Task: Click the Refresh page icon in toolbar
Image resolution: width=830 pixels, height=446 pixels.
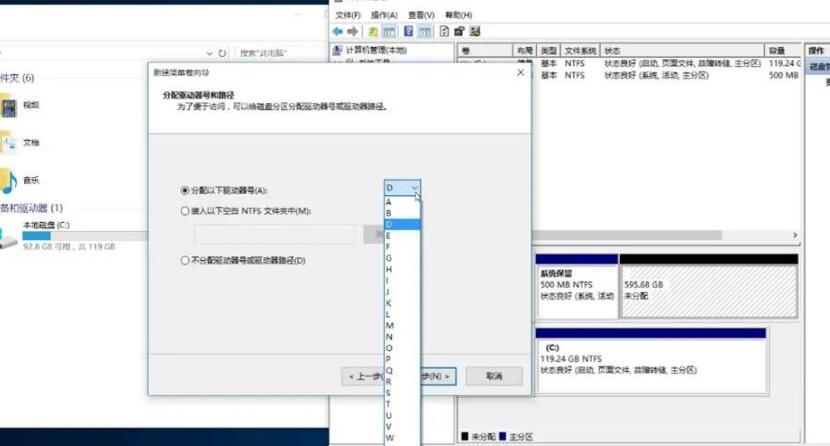Action: click(444, 31)
